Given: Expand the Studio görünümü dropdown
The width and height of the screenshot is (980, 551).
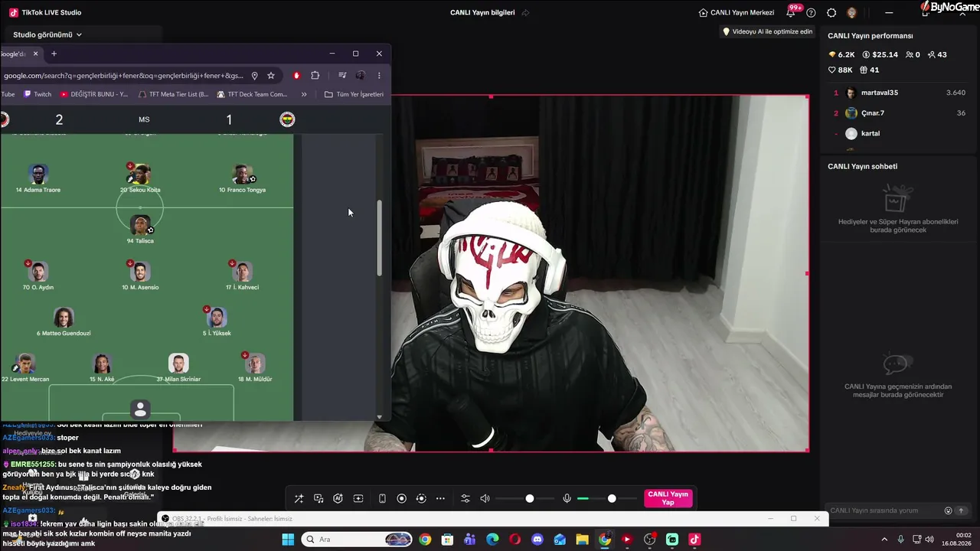Looking at the screenshot, I should (x=47, y=34).
